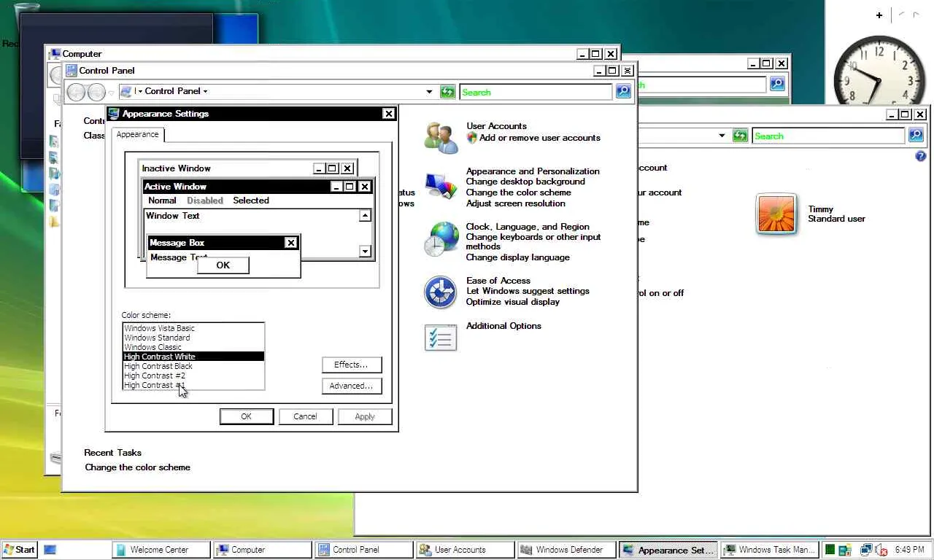This screenshot has width=934, height=560.
Task: Expand the User Accounts window's address dropdown
Action: 722,136
